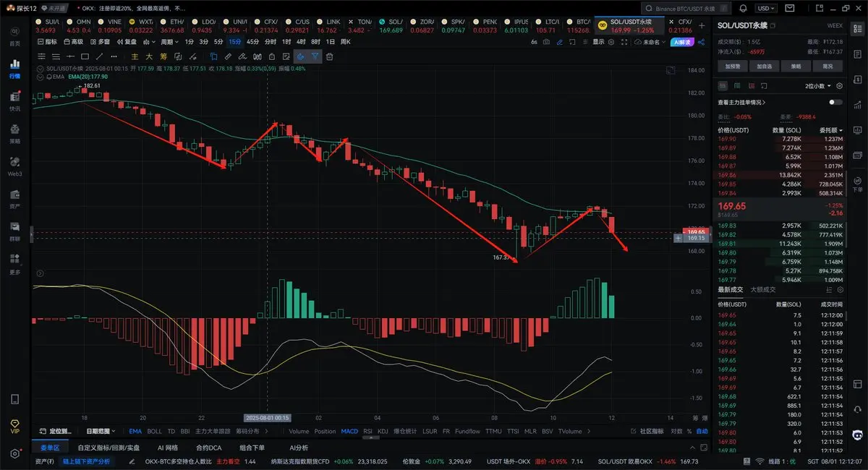Go to 首页 home in sidebar
The image size is (868, 470).
14,38
